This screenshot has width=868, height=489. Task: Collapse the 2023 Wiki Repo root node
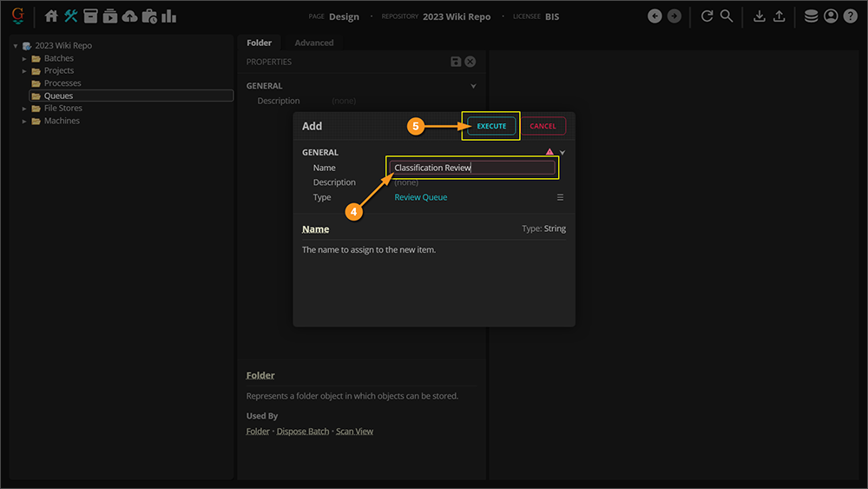(x=16, y=46)
